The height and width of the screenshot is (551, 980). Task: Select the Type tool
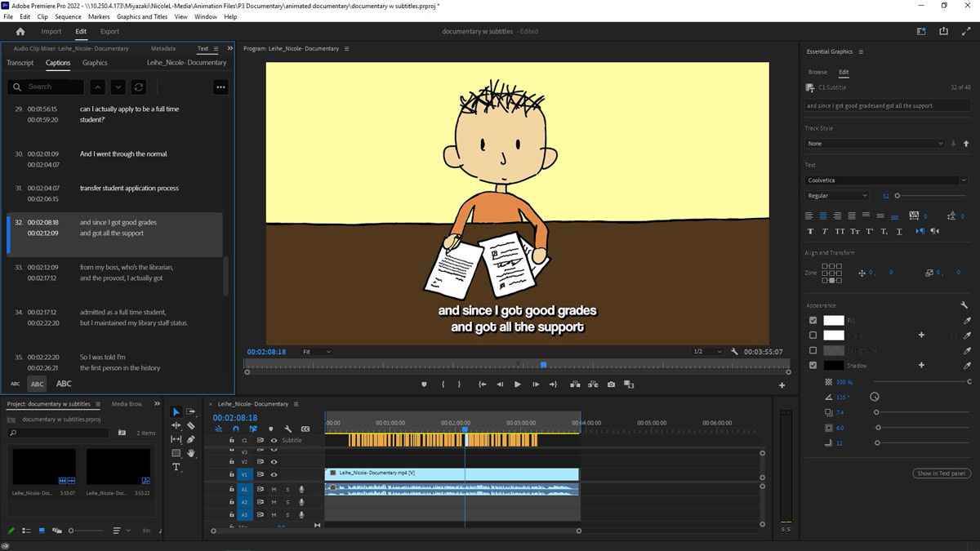[x=176, y=467]
